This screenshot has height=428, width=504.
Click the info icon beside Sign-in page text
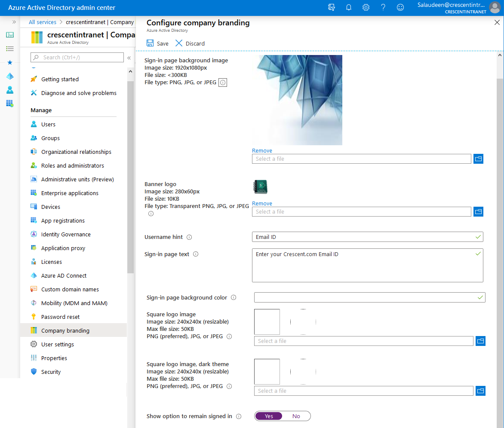(196, 254)
